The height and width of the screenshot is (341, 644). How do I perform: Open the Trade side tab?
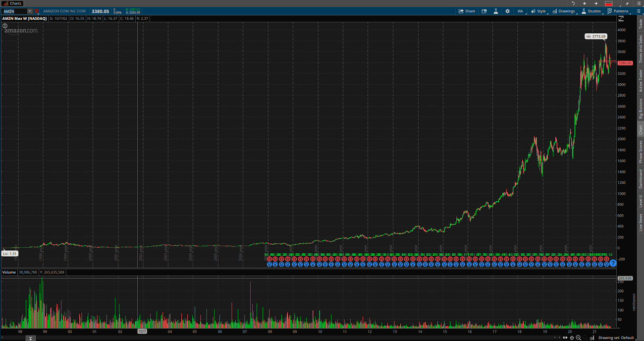pyautogui.click(x=640, y=24)
